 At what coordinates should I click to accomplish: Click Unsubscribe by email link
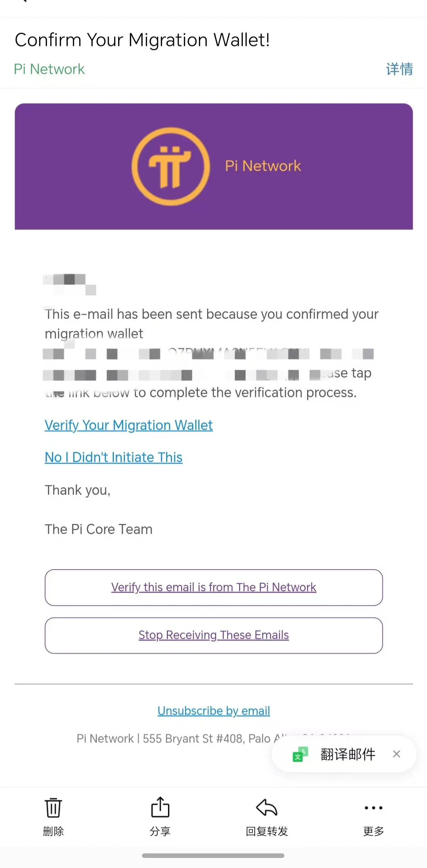(213, 711)
